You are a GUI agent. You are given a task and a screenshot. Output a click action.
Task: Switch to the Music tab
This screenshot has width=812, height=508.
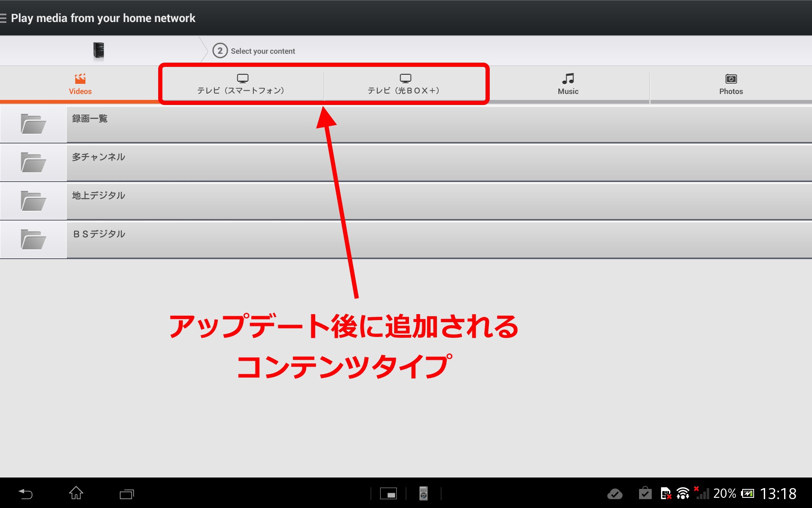(x=568, y=84)
